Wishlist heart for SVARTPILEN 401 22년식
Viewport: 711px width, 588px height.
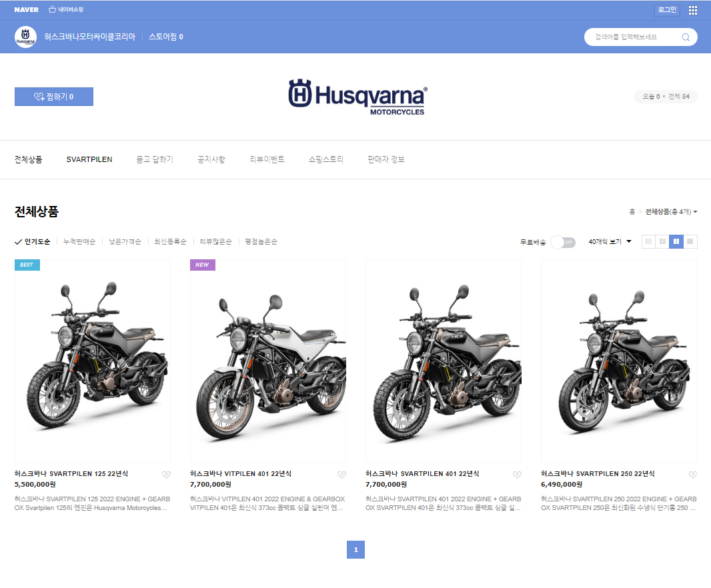point(517,475)
